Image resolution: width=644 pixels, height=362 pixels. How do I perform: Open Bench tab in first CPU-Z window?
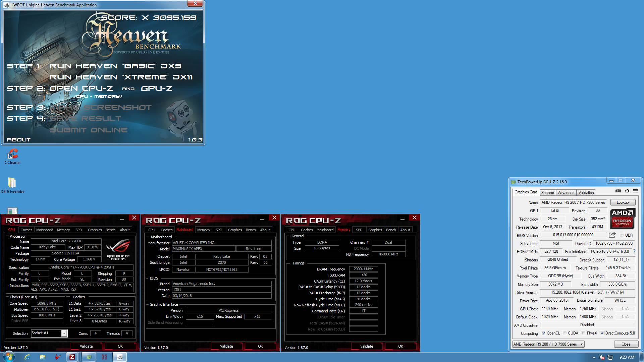tap(110, 230)
